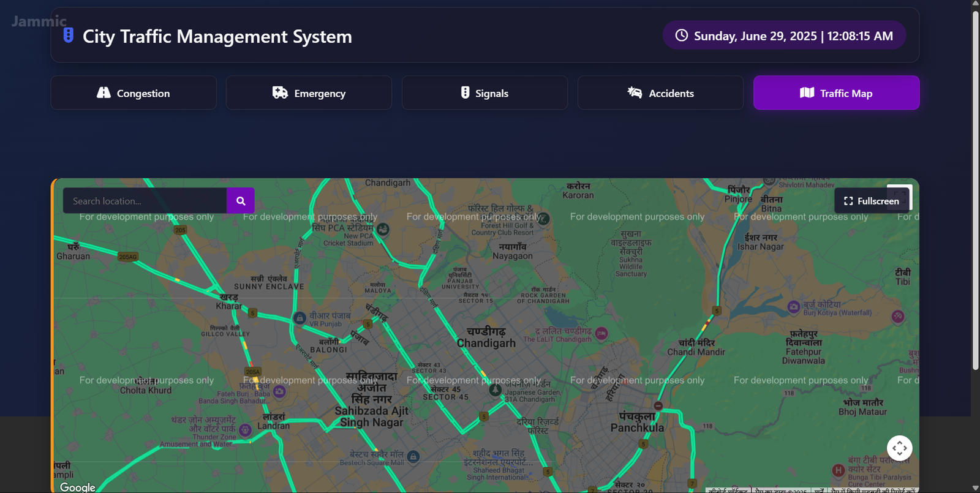Open the Congestion tab

[x=134, y=93]
